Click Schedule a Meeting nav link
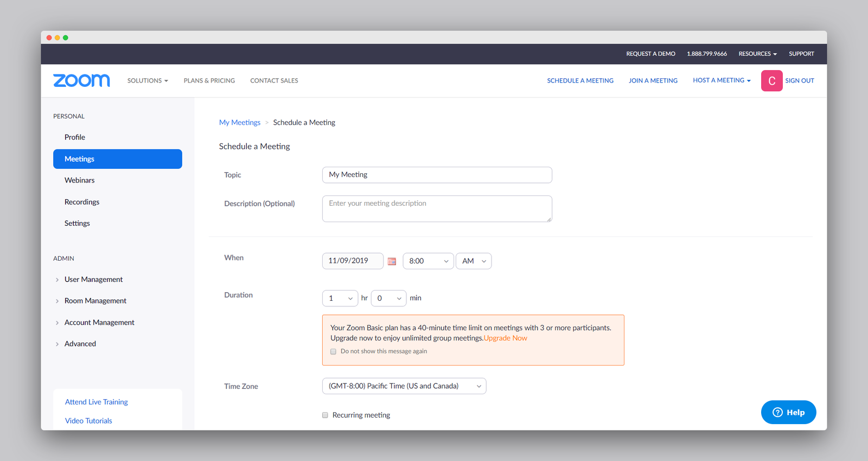The width and height of the screenshot is (868, 461). (580, 80)
